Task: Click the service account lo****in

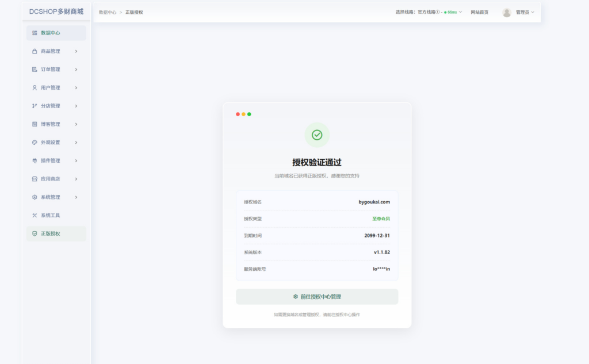Action: (381, 269)
